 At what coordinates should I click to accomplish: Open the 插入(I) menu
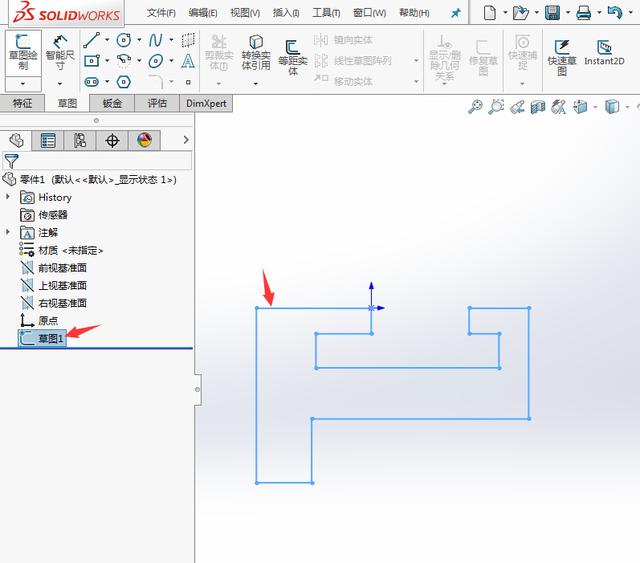pyautogui.click(x=286, y=13)
